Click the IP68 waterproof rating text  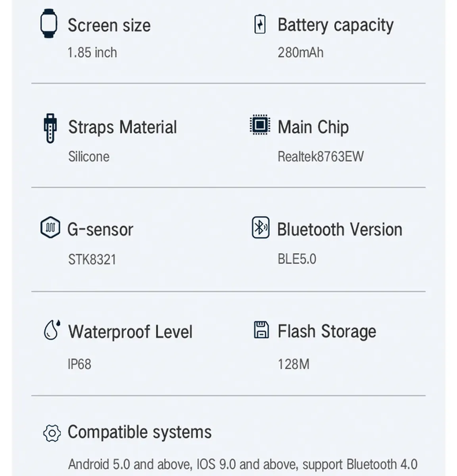[79, 364]
